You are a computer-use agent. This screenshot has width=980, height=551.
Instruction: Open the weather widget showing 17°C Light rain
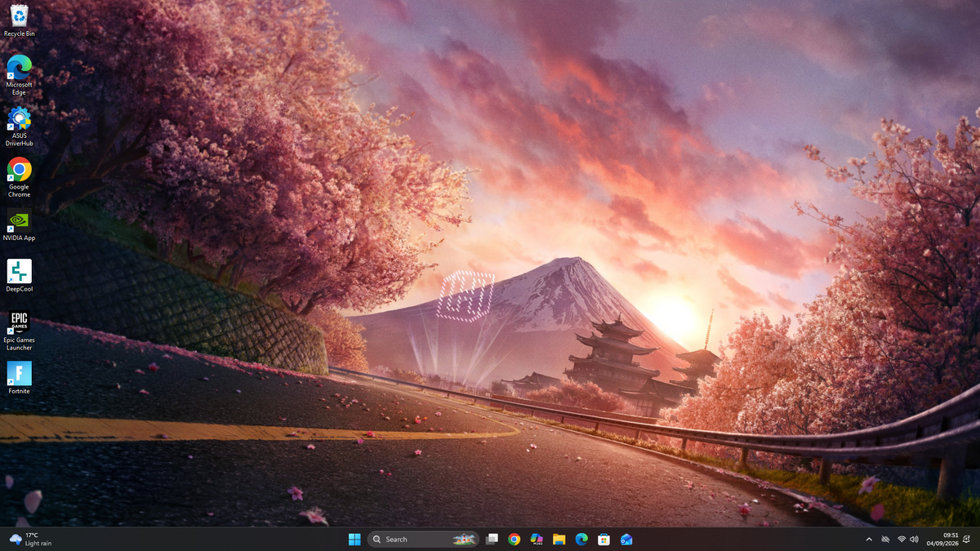pyautogui.click(x=30, y=539)
